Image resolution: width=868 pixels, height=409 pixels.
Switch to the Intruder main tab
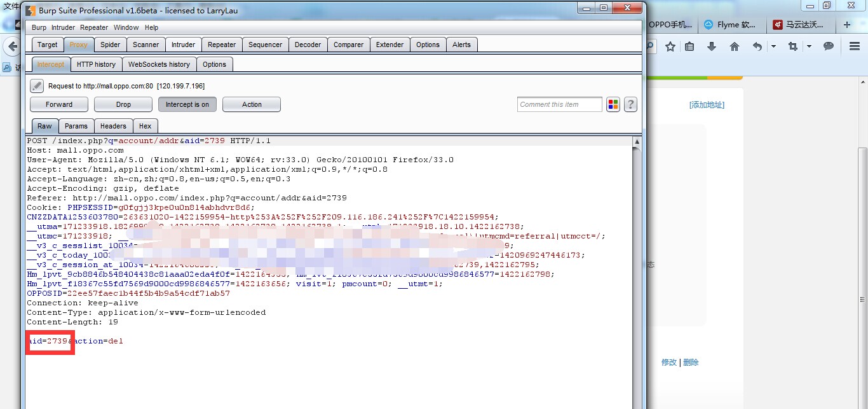184,45
